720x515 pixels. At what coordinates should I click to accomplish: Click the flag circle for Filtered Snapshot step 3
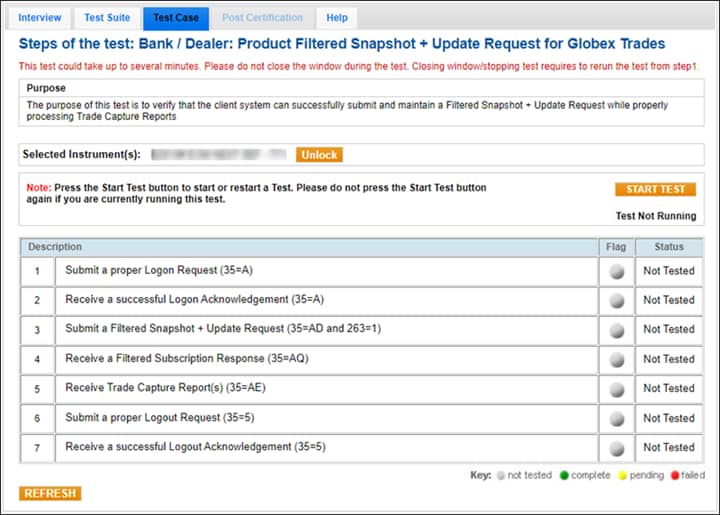point(616,330)
